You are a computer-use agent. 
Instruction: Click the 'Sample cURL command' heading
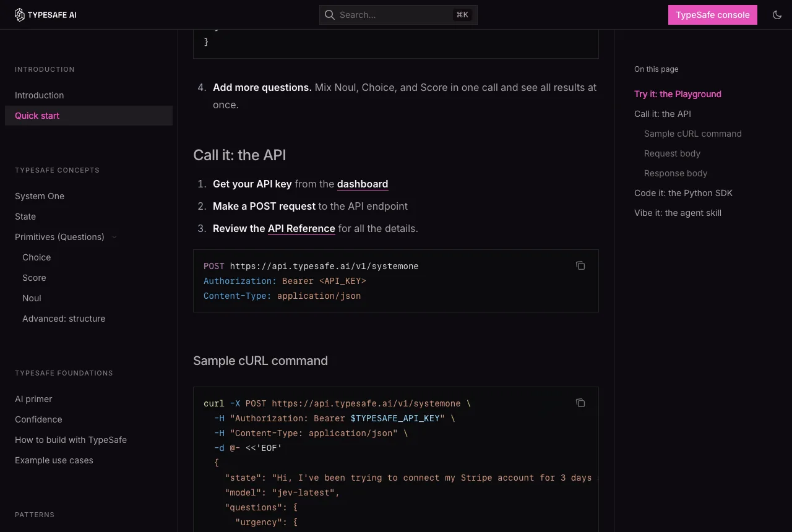(x=260, y=361)
